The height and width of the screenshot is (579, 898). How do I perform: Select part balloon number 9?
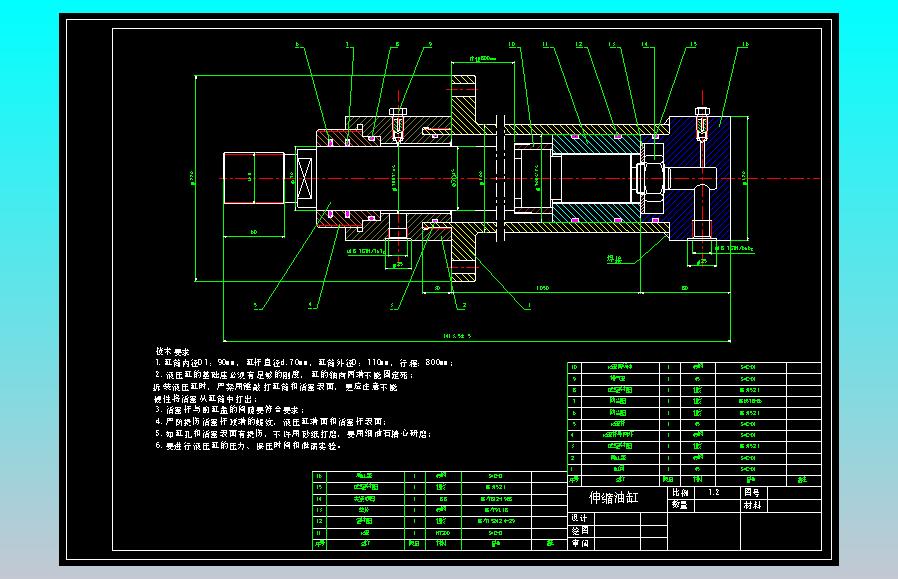(x=430, y=44)
